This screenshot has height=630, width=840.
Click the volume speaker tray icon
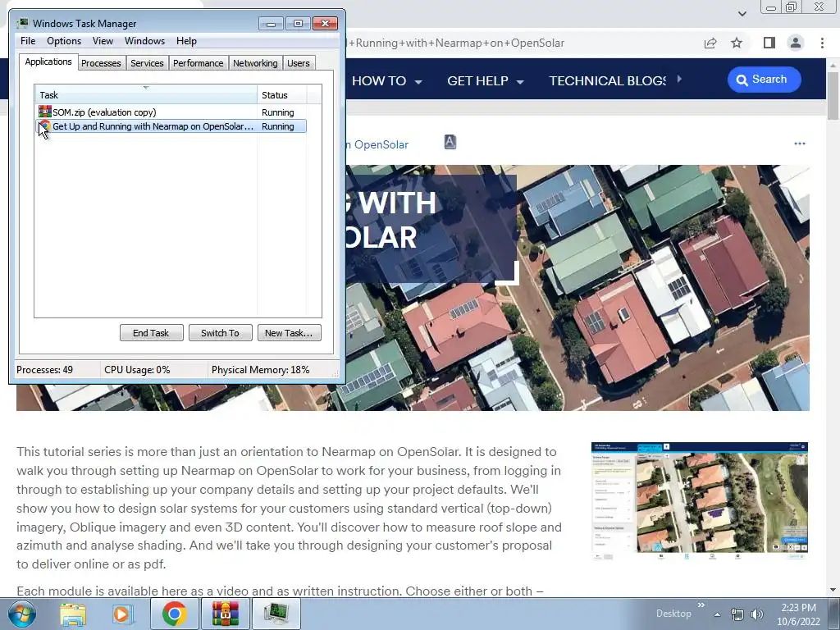tap(757, 614)
